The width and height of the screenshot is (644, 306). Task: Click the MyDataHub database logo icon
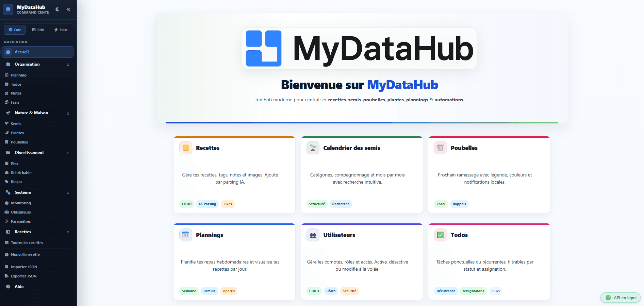click(8, 10)
